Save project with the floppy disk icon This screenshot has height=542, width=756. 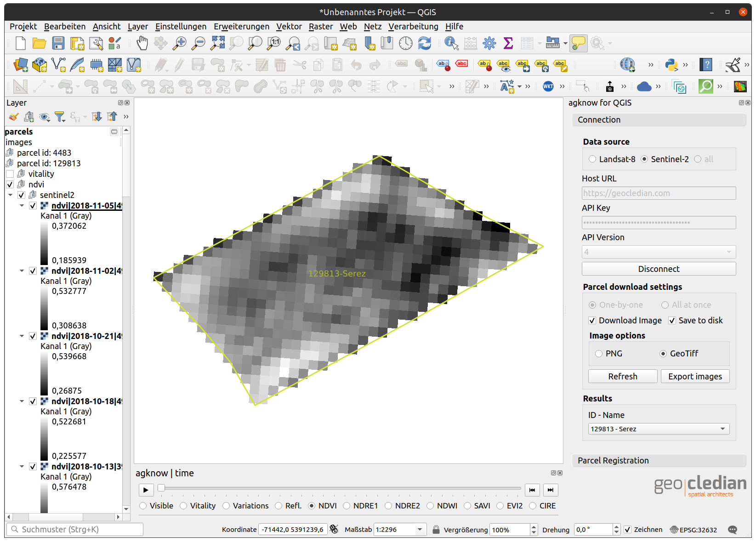tap(58, 44)
